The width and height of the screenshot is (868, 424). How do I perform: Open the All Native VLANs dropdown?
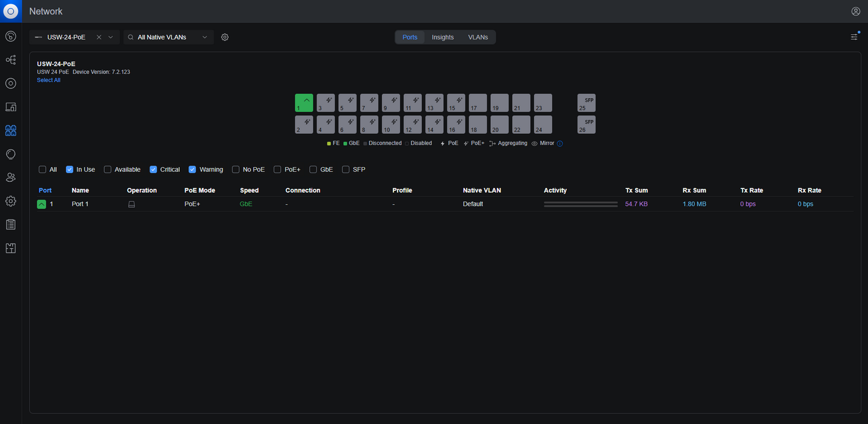coord(169,37)
